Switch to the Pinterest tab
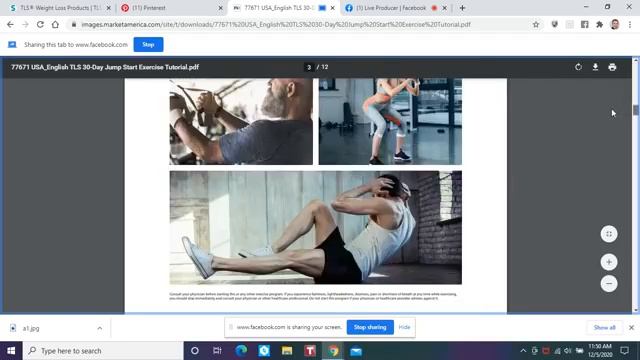The image size is (640, 360). [171, 8]
